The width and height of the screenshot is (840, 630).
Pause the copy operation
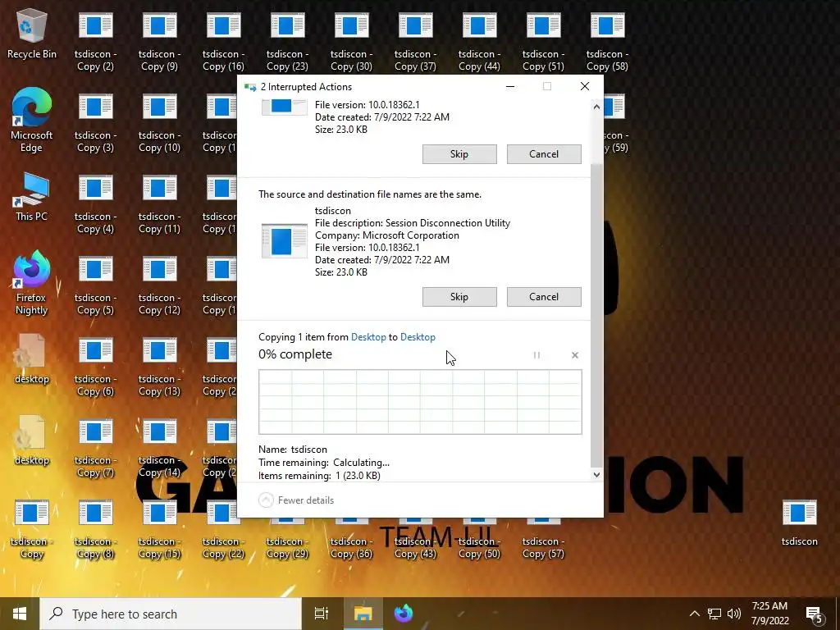click(x=536, y=355)
